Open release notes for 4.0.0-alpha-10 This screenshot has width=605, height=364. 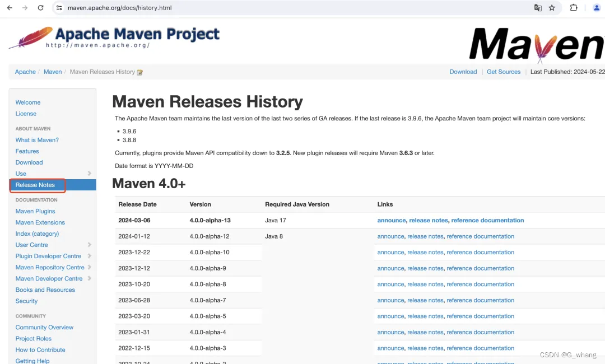(425, 253)
